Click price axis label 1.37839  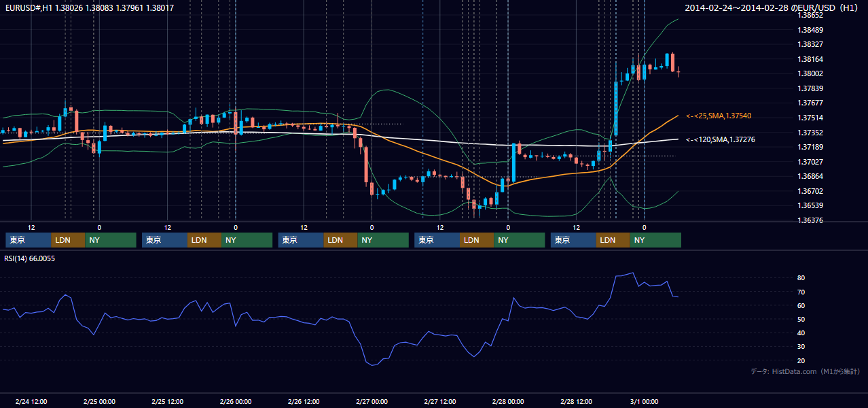tap(810, 88)
